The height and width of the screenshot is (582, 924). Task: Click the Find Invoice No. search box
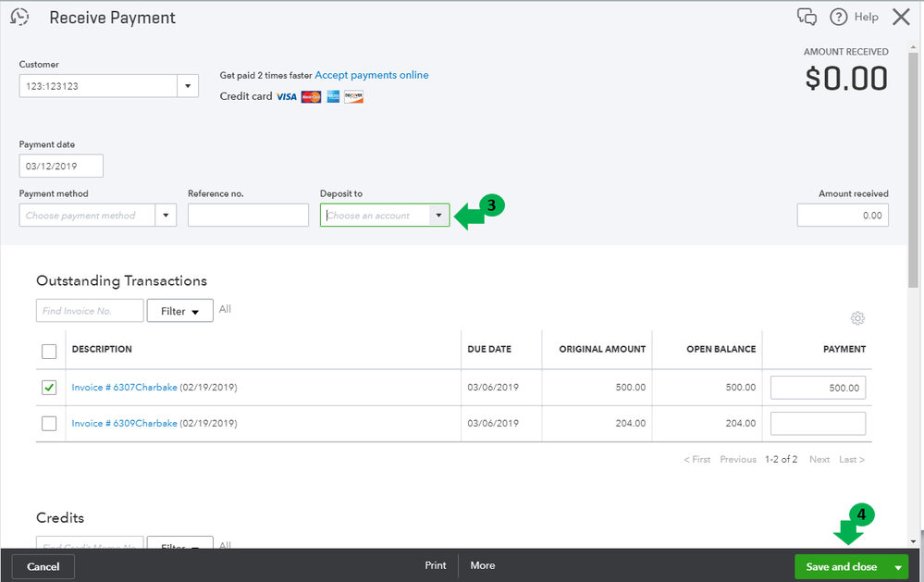point(90,311)
